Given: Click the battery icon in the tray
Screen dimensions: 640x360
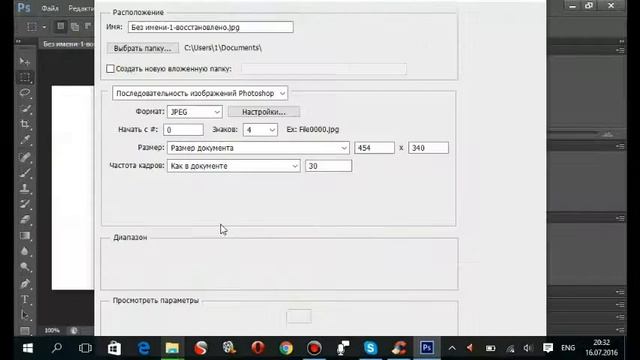Looking at the screenshot, I should click(x=491, y=348).
